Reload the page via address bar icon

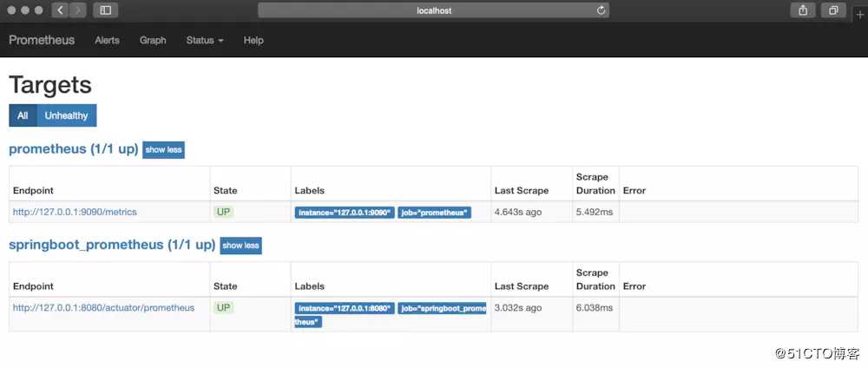pos(602,10)
